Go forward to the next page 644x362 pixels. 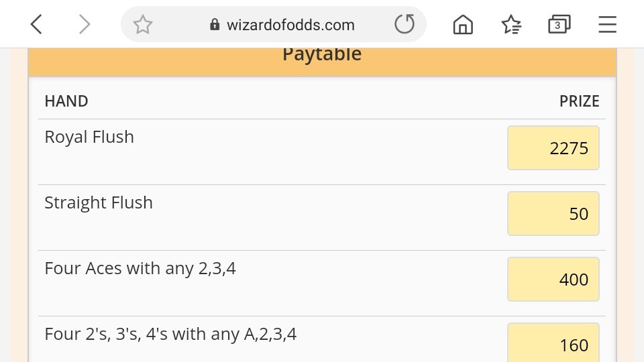click(84, 25)
